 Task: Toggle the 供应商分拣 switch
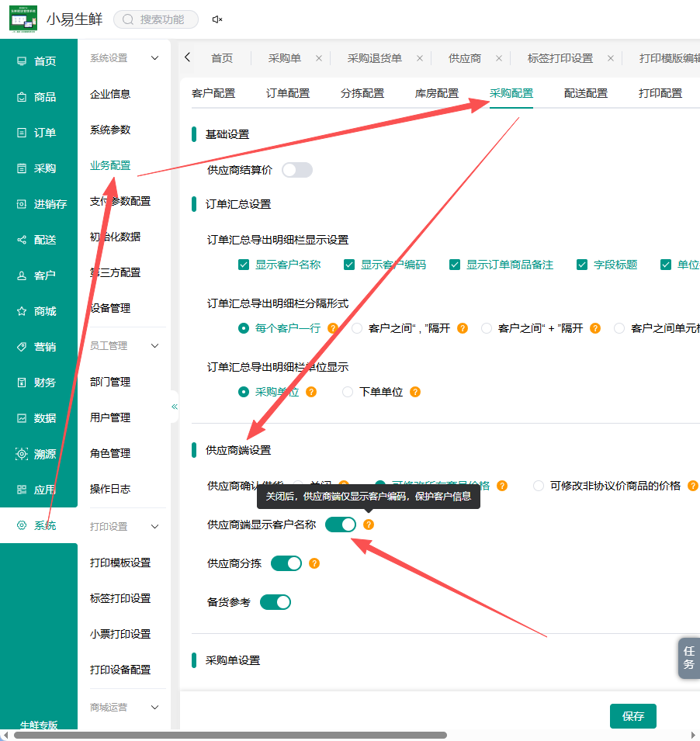click(286, 563)
